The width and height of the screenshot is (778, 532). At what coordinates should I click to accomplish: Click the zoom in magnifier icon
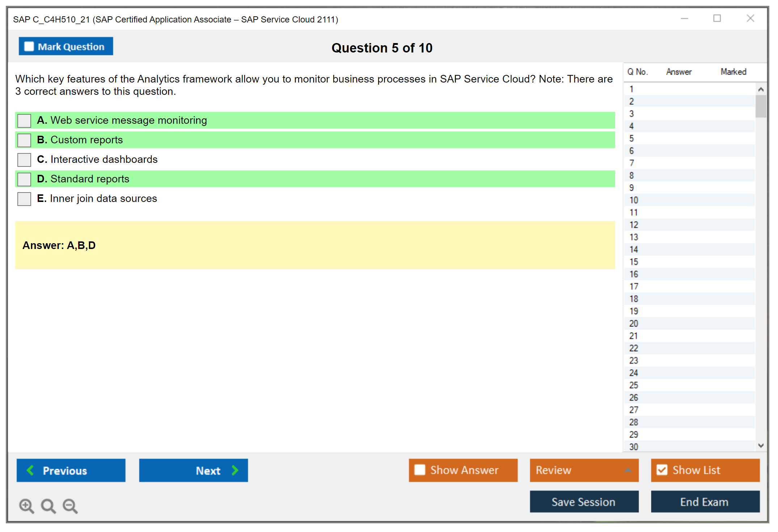(x=26, y=506)
